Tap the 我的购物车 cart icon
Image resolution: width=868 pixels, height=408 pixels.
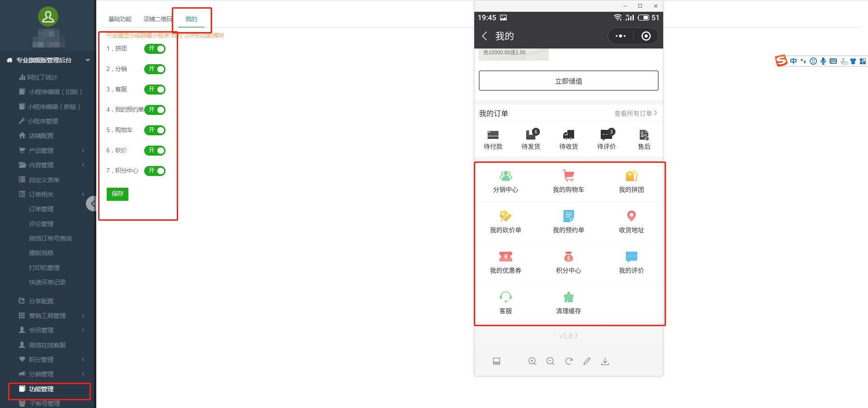click(568, 176)
